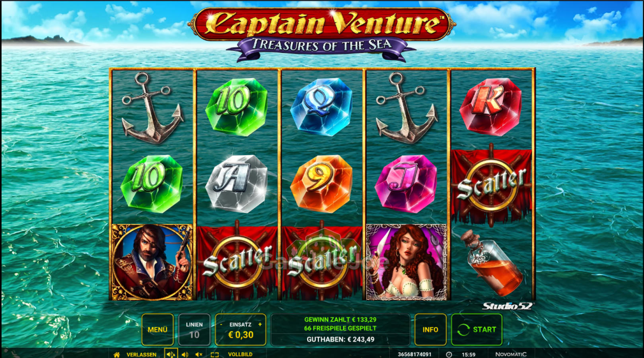Click the fullscreen brackets icon

click(215, 354)
